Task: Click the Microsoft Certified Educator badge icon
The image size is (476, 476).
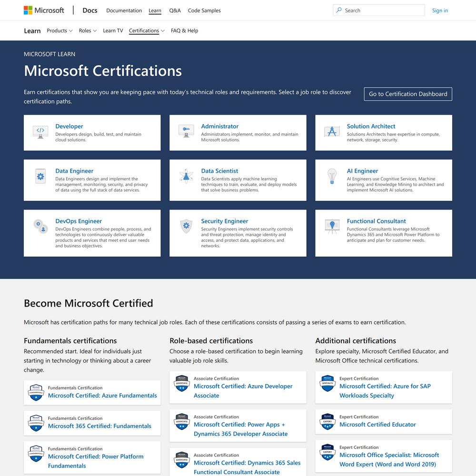Action: (327, 422)
